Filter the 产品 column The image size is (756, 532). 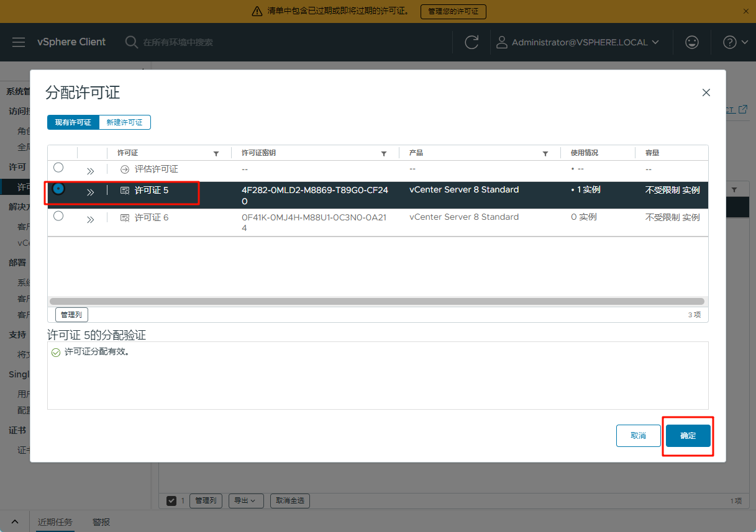coord(545,153)
